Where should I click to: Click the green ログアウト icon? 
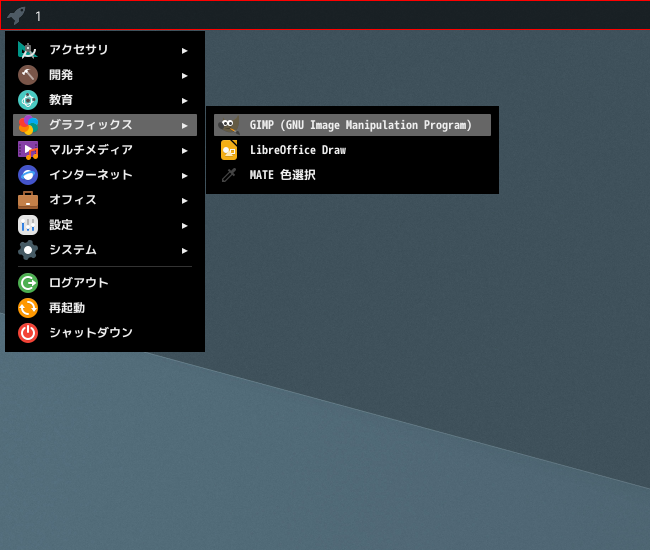pyautogui.click(x=28, y=283)
